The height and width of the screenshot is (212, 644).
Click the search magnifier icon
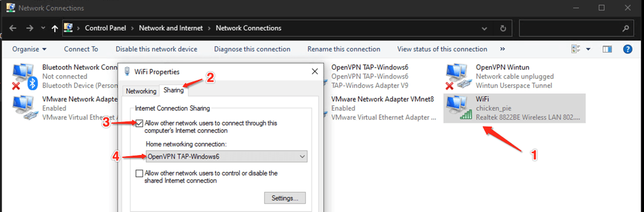click(626, 28)
